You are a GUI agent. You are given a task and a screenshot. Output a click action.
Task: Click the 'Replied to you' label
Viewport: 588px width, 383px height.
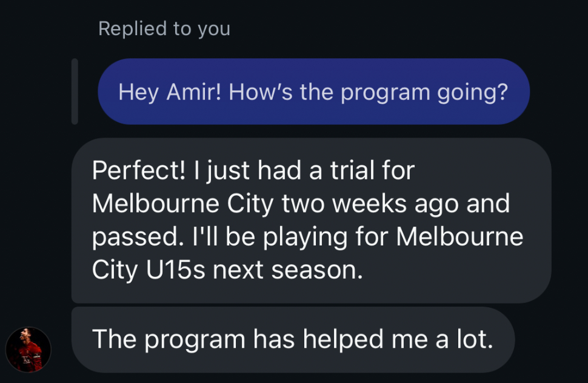tap(164, 28)
